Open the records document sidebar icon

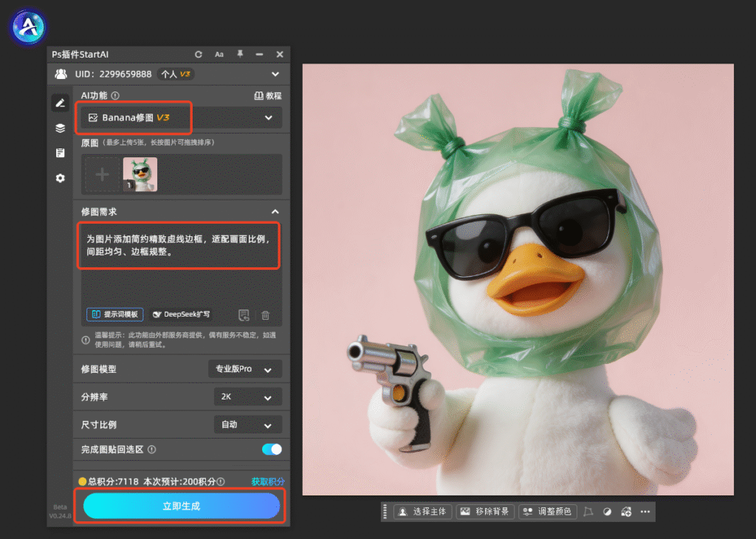pyautogui.click(x=61, y=154)
